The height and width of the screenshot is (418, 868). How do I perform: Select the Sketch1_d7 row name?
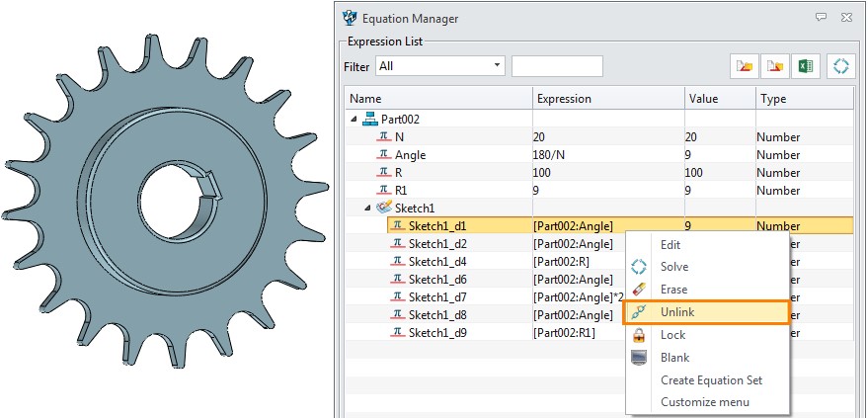click(x=437, y=297)
